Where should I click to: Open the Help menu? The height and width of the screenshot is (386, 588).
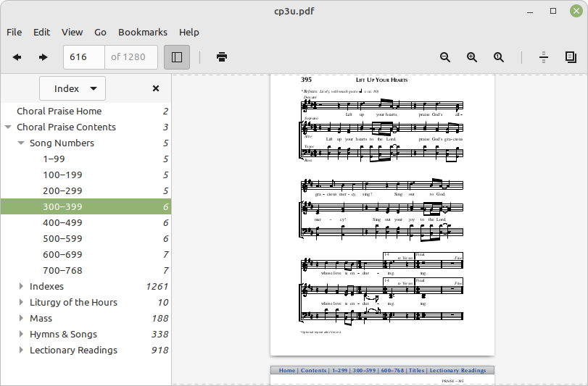189,32
